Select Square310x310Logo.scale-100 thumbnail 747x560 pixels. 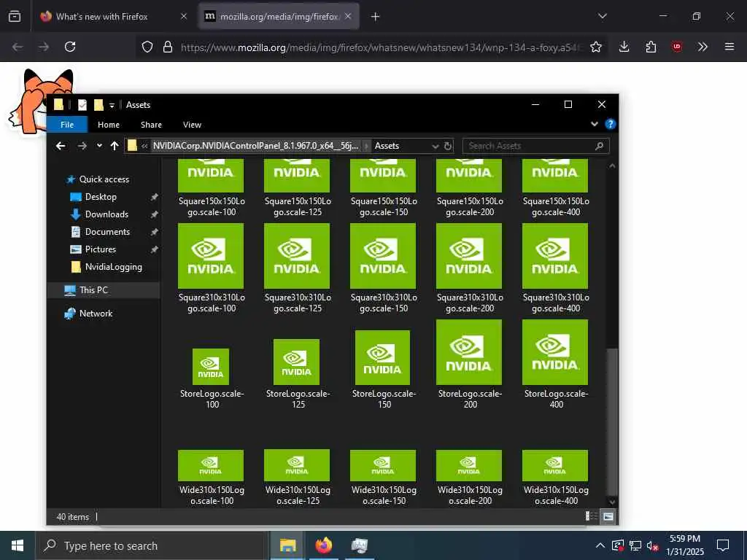211,256
